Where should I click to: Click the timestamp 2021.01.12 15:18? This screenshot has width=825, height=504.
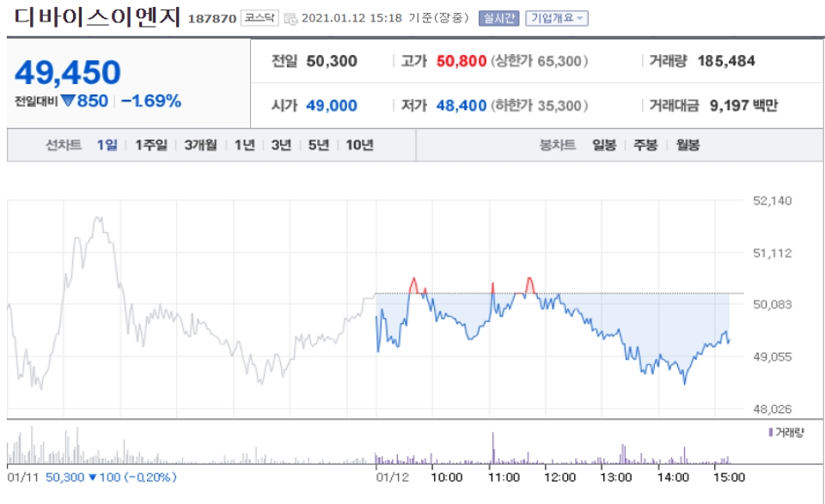351,18
